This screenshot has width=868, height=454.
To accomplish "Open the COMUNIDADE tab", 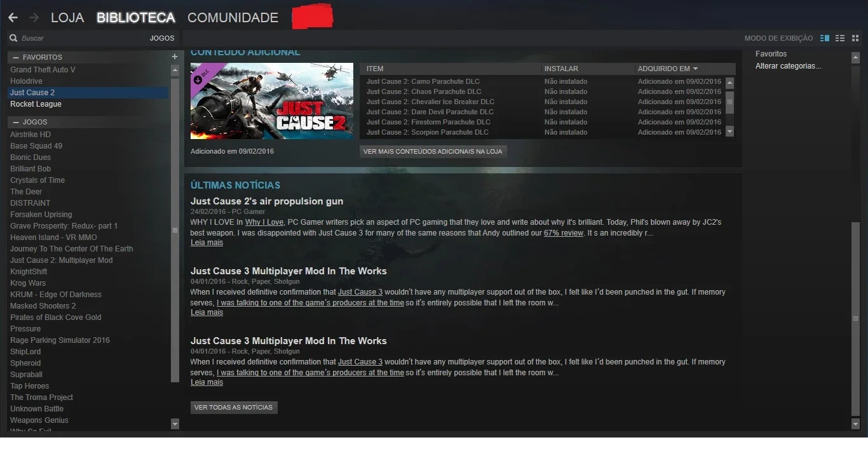I will (x=233, y=18).
